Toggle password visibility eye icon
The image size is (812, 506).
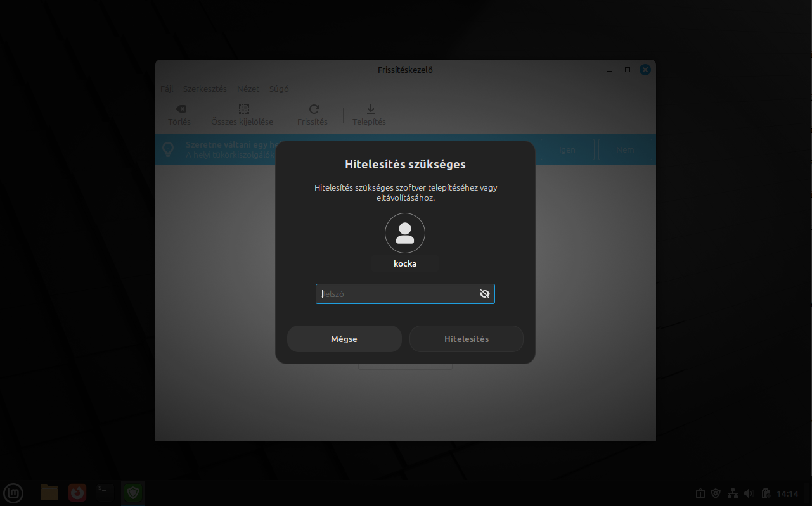[485, 294]
